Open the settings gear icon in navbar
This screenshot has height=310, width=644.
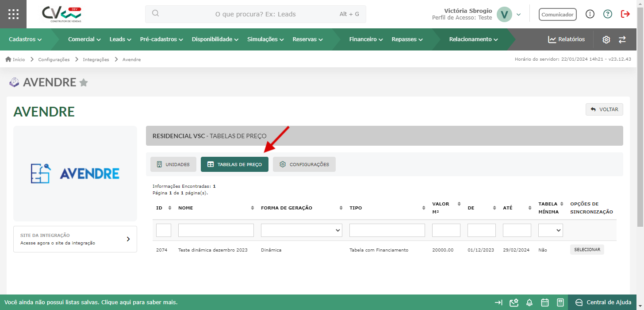(x=606, y=39)
